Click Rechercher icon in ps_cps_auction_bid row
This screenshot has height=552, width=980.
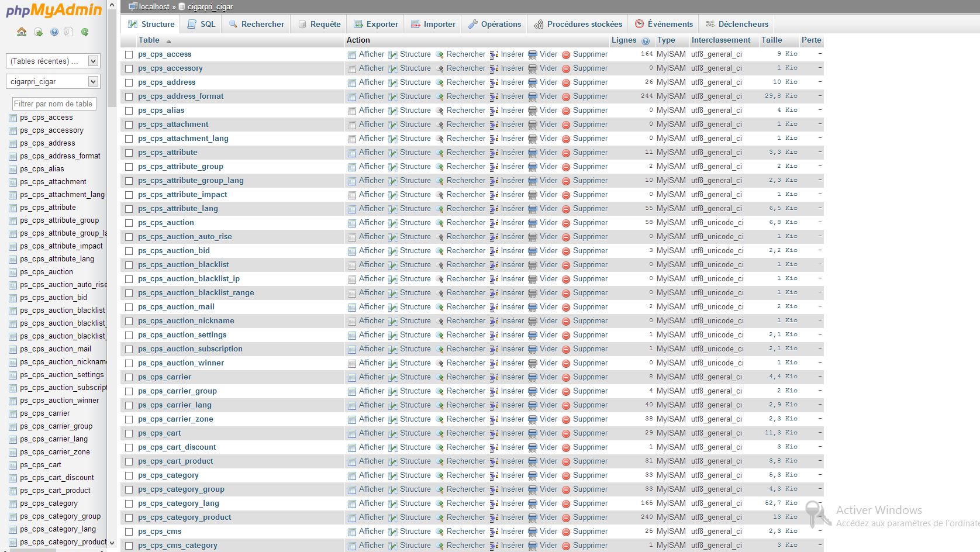click(440, 251)
